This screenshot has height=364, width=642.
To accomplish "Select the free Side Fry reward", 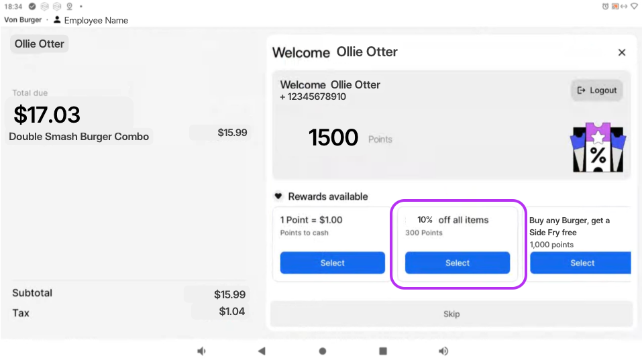I will tap(581, 263).
